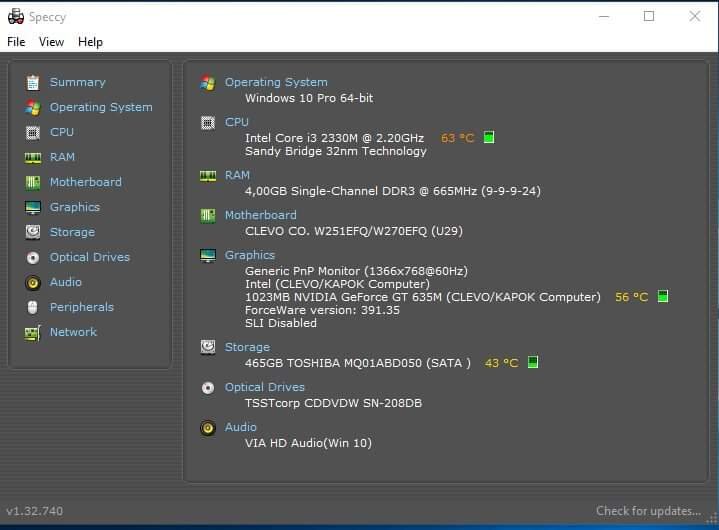This screenshot has height=530, width=719.
Task: Open the Storage heading link in summary
Action: click(247, 348)
